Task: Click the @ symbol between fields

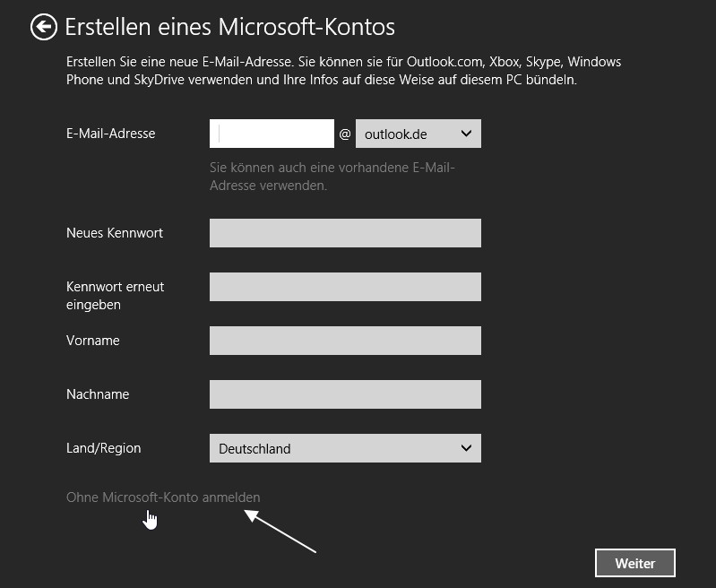Action: 345,134
